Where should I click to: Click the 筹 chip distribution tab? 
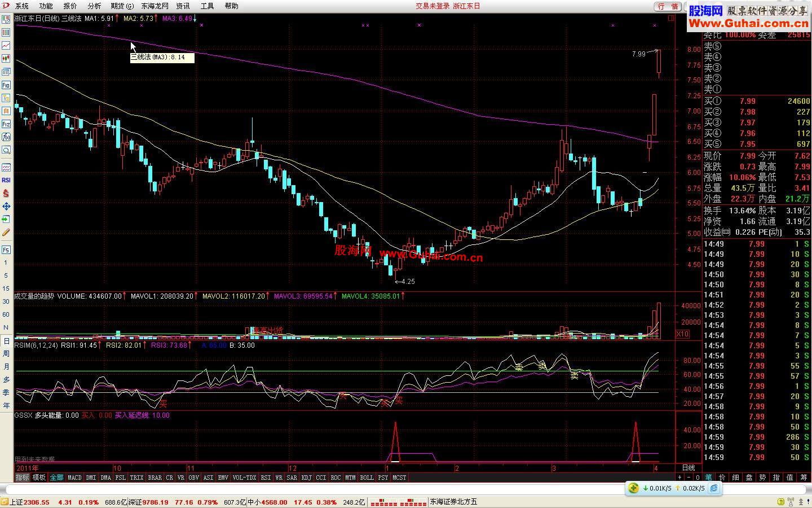pos(804,478)
